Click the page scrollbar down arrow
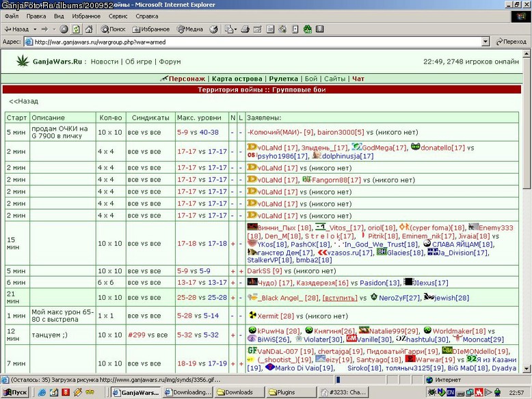 click(x=527, y=369)
